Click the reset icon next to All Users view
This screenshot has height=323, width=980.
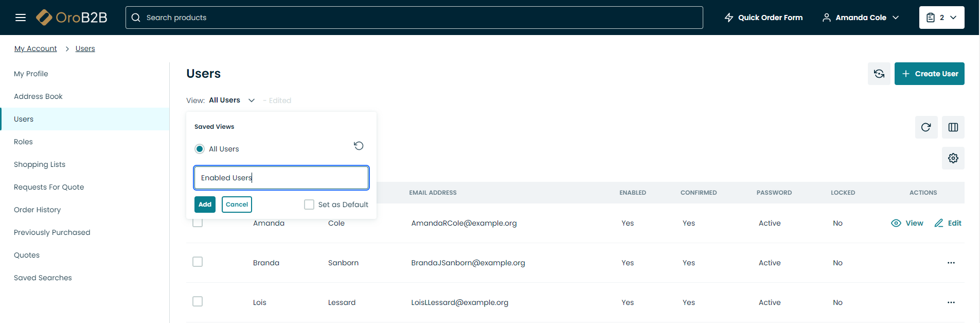359,146
